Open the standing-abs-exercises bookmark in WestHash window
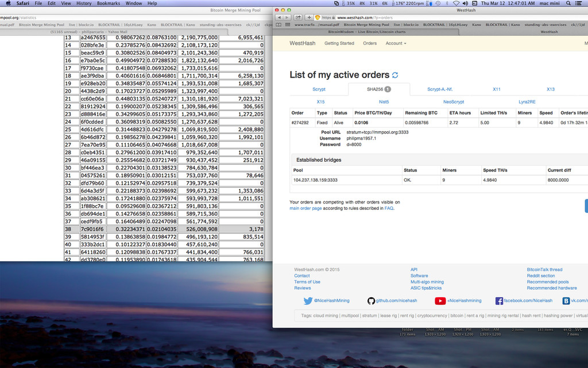 (546, 25)
